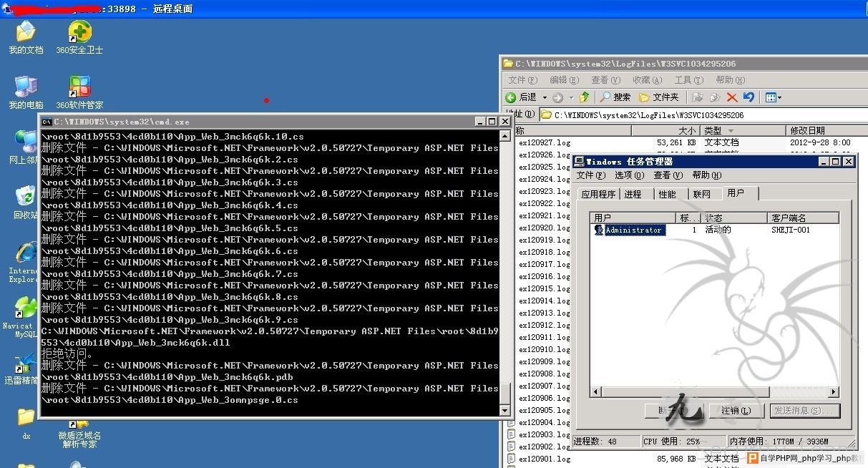The image size is (868, 468).
Task: Open 文件 menu in Explorer window
Action: 522,80
